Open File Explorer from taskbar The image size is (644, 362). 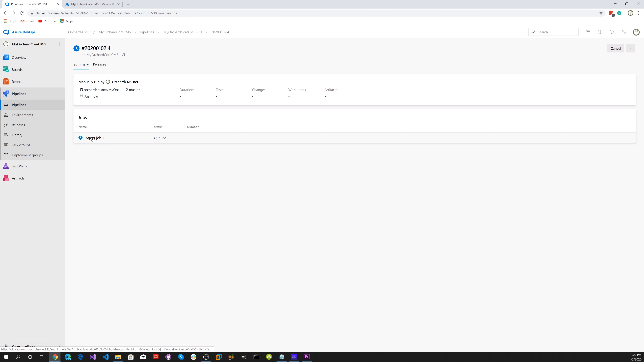(x=118, y=357)
